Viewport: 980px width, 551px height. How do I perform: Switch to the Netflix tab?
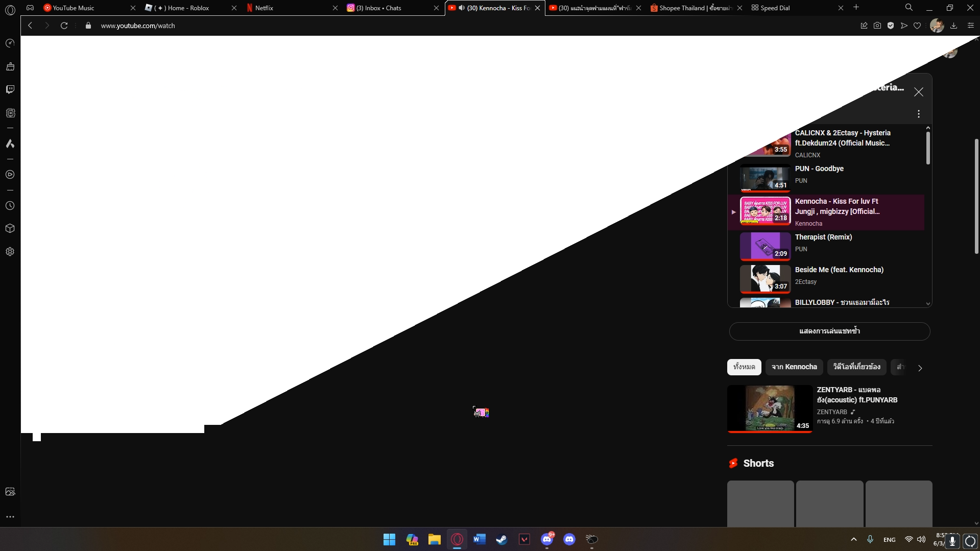pyautogui.click(x=290, y=8)
